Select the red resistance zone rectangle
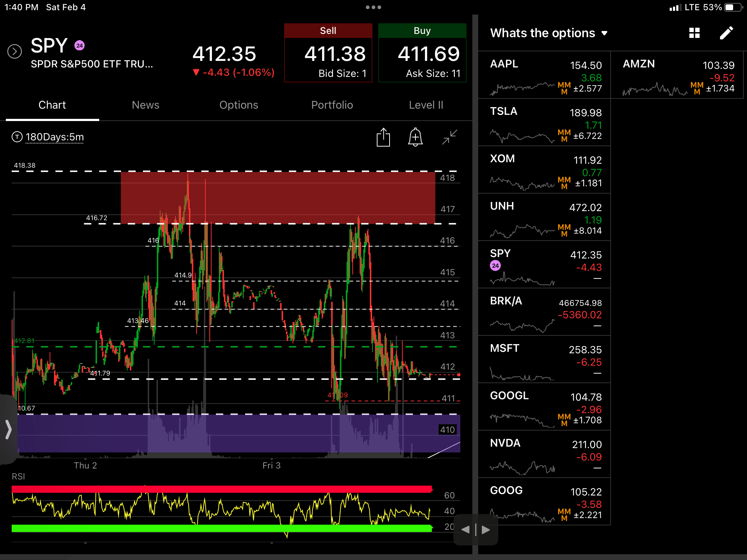Screen dimensions: 747x560 pos(277,197)
